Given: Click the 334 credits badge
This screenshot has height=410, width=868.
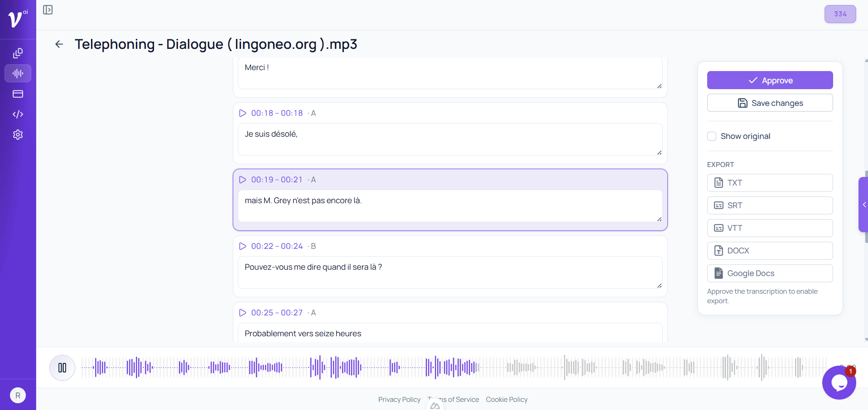Looking at the screenshot, I should 840,14.
